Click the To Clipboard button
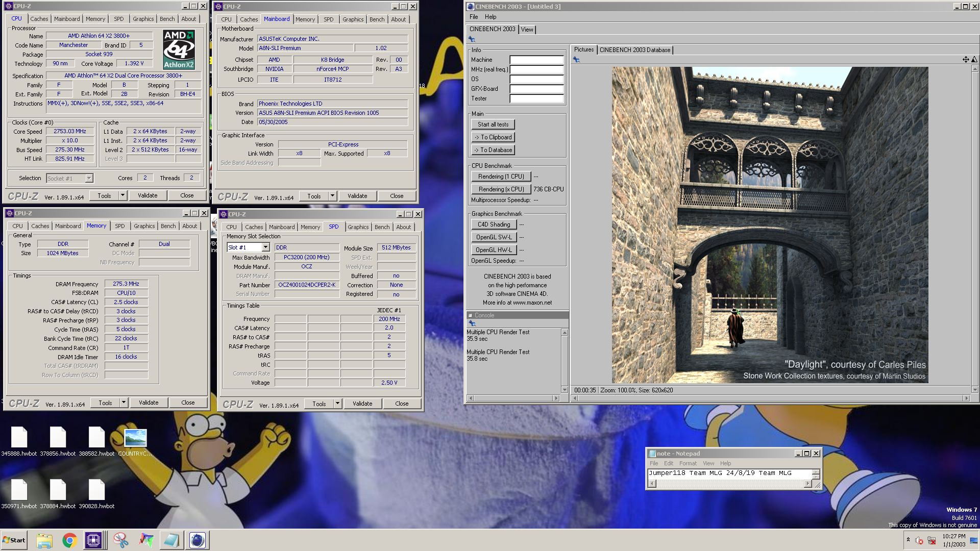 493,137
